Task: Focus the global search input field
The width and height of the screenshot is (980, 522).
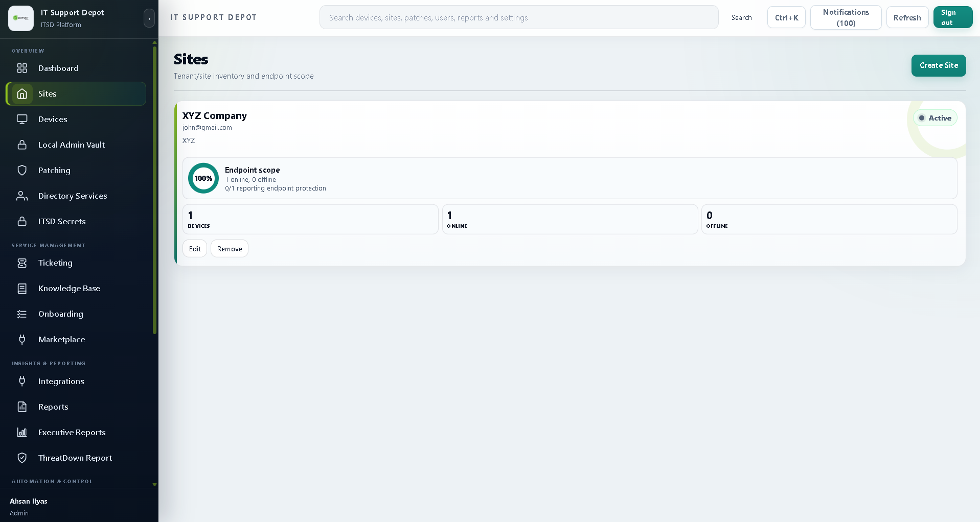Action: (519, 17)
